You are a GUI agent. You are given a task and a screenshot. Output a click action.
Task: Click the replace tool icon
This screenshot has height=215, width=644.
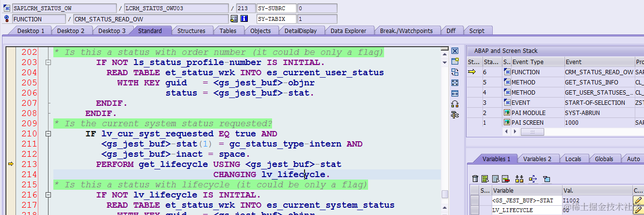[x=455, y=72]
